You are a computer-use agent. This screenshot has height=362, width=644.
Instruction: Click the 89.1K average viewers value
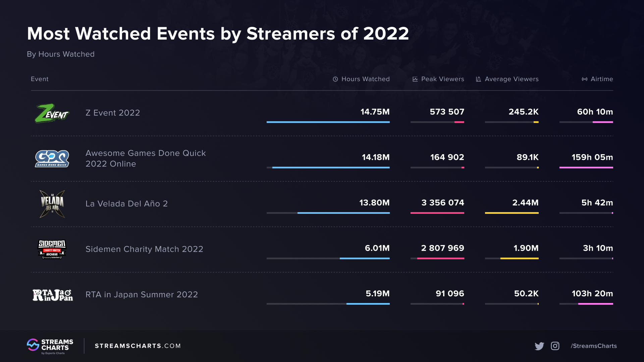click(528, 157)
